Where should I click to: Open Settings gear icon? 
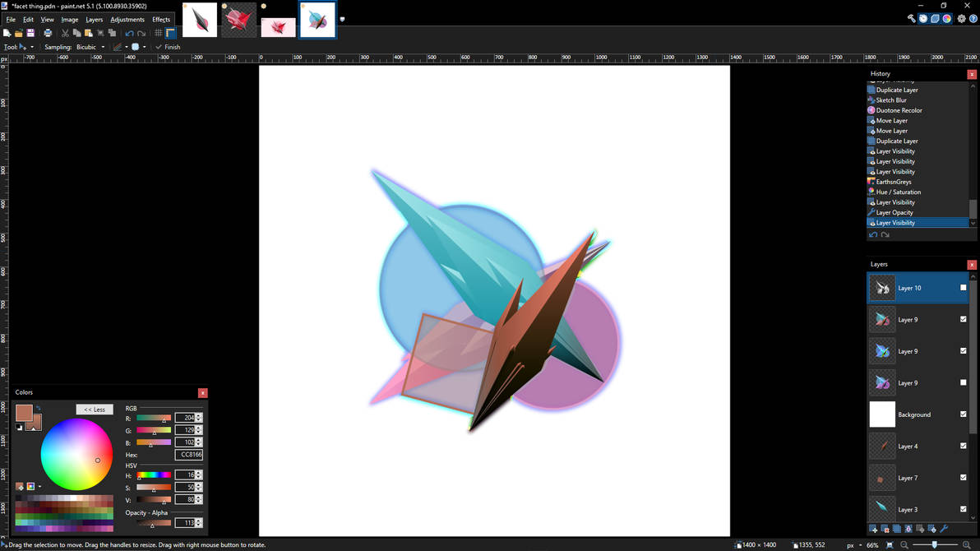tap(961, 19)
